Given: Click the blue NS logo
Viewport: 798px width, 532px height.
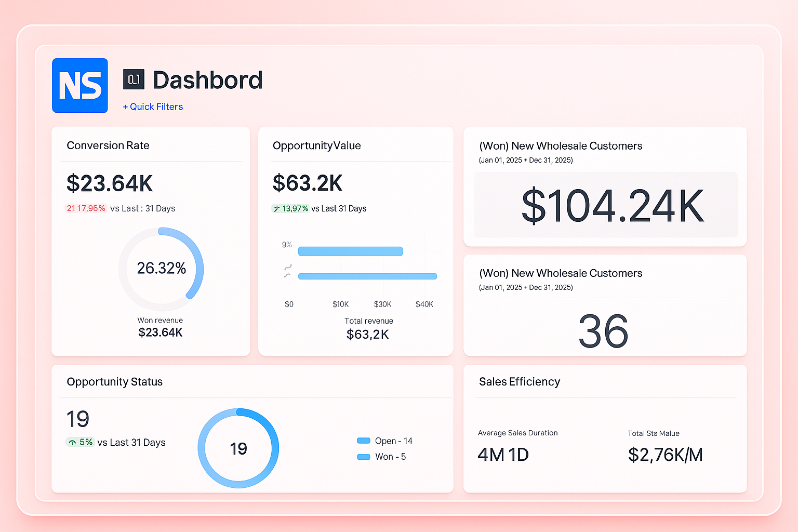Looking at the screenshot, I should pos(80,86).
